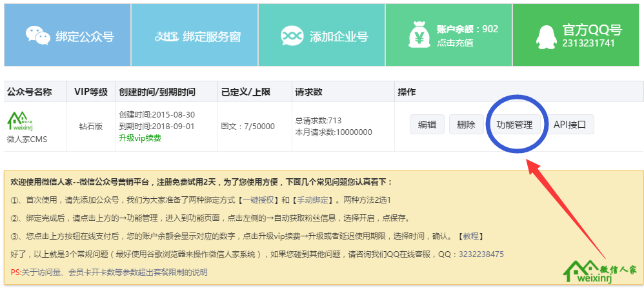Click the official QQ number 2313231741
Screen dimensions: 644x288
[x=588, y=43]
